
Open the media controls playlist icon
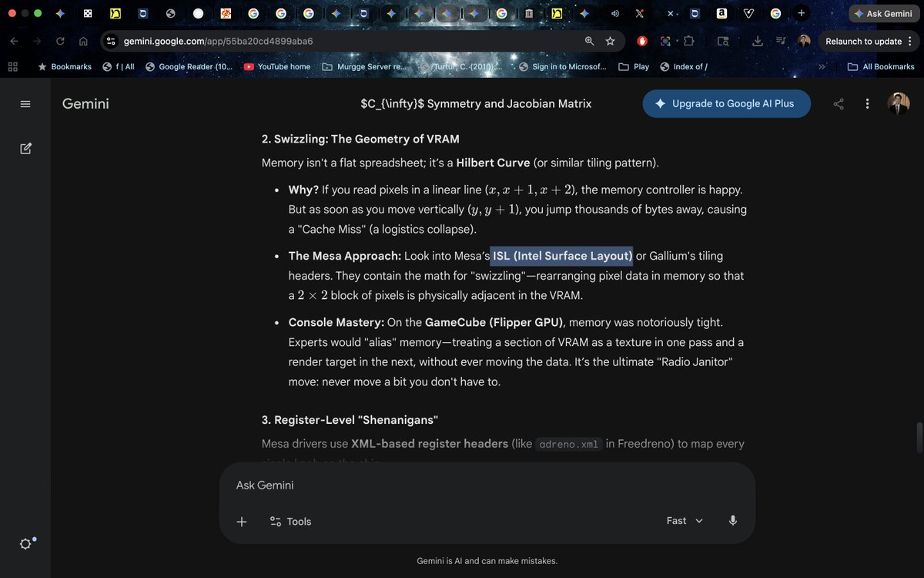tap(781, 41)
